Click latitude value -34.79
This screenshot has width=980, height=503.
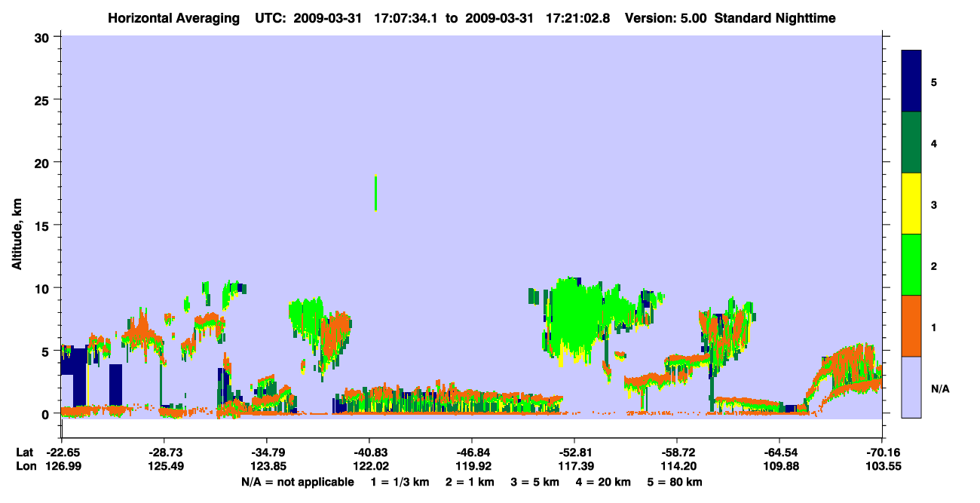coord(266,452)
